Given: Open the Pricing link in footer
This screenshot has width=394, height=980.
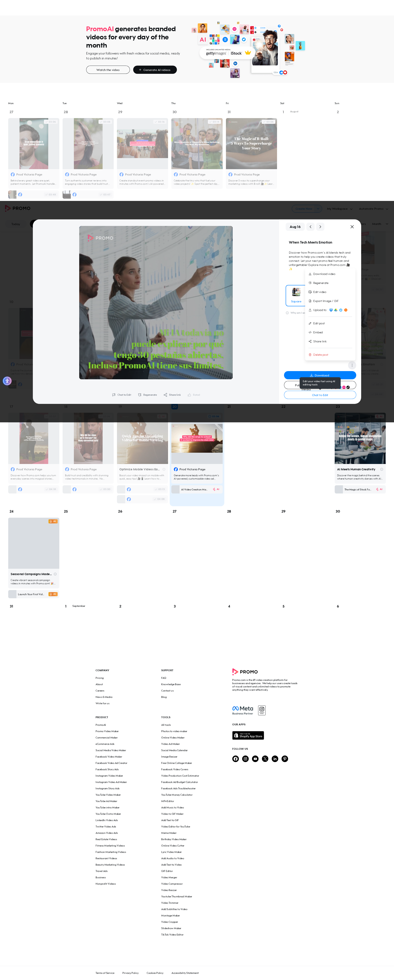Looking at the screenshot, I should click(99, 678).
